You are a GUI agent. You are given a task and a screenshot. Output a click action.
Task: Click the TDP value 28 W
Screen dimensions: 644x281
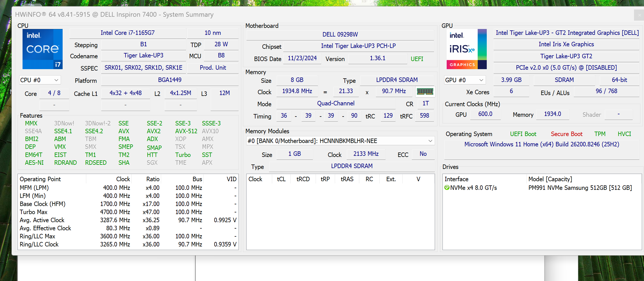[221, 44]
